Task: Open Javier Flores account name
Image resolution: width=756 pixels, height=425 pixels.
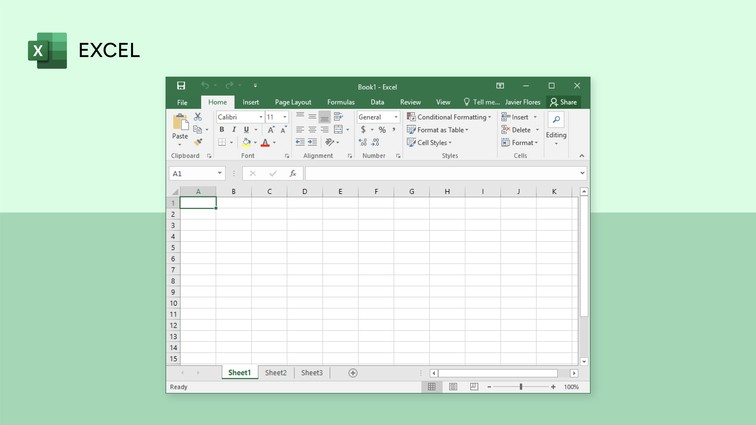Action: (523, 102)
